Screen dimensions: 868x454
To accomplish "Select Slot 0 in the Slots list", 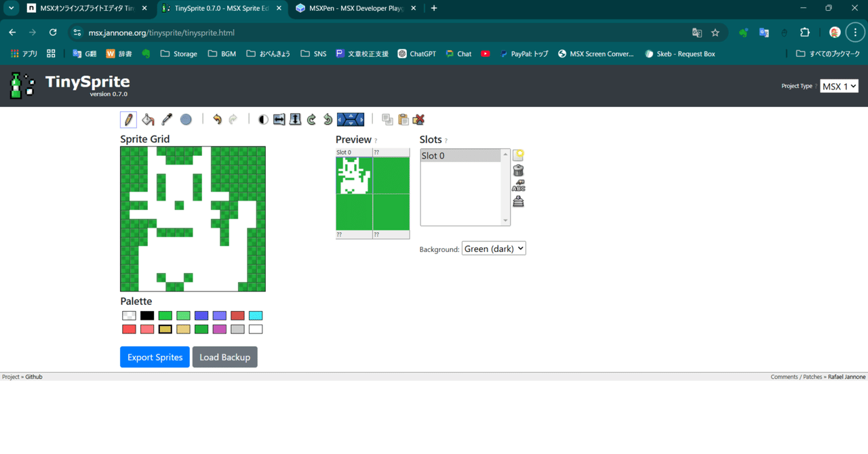I will point(461,155).
